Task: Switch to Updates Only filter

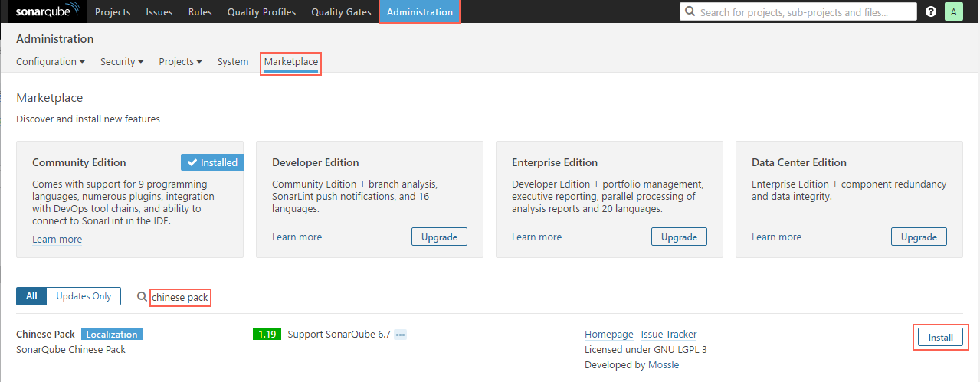Action: coord(84,296)
